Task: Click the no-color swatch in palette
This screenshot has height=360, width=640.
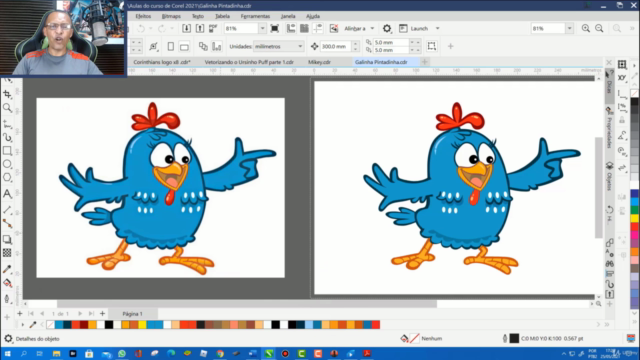Action: pos(50,325)
